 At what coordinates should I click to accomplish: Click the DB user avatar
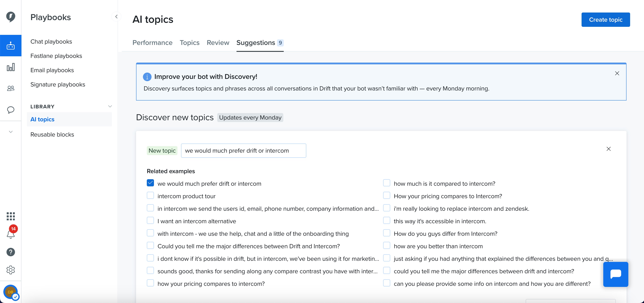(11, 292)
